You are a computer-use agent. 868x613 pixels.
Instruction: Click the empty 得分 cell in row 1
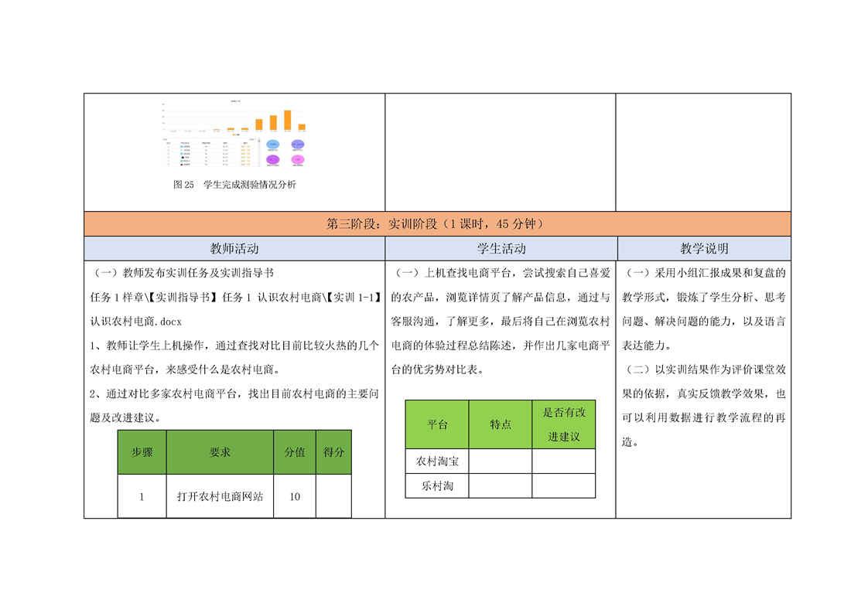333,496
